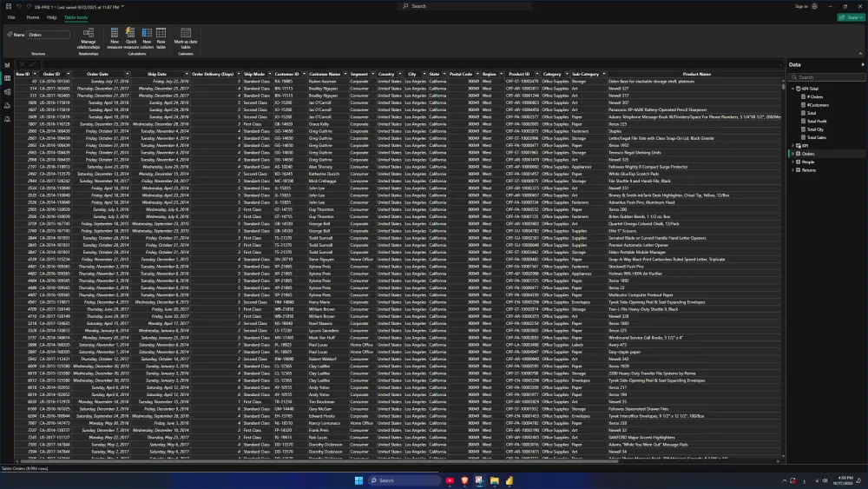Viewport: 868px width, 489px height.
Task: Open the Customer Name filter dropdown
Action: point(345,74)
